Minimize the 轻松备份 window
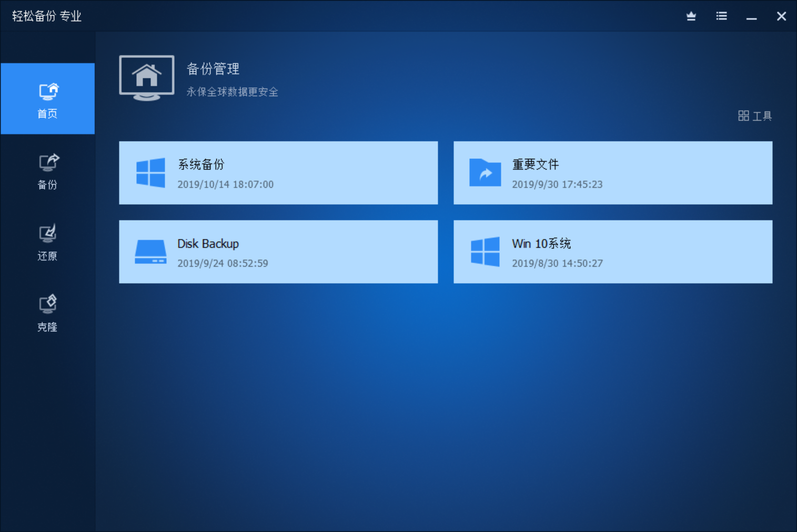This screenshot has width=797, height=532. point(751,16)
